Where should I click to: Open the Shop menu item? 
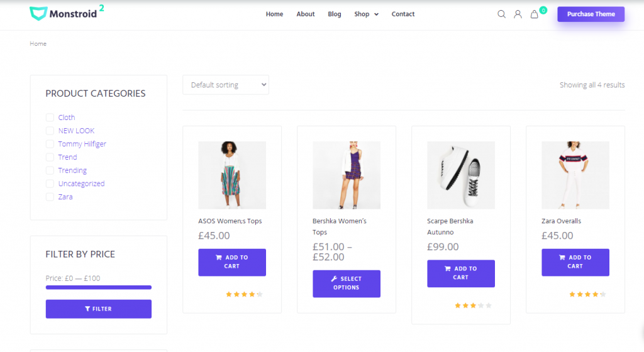point(362,14)
